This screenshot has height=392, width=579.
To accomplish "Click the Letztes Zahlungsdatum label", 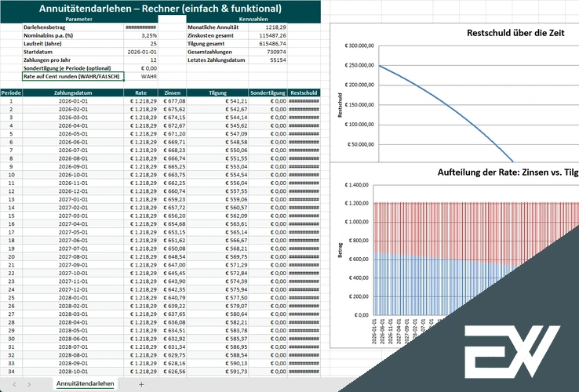I will [217, 60].
